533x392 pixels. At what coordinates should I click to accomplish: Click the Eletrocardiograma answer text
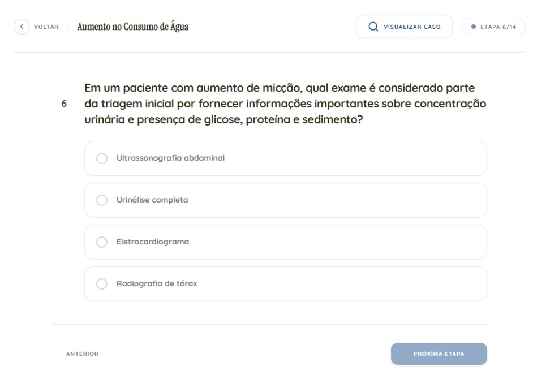click(x=153, y=242)
